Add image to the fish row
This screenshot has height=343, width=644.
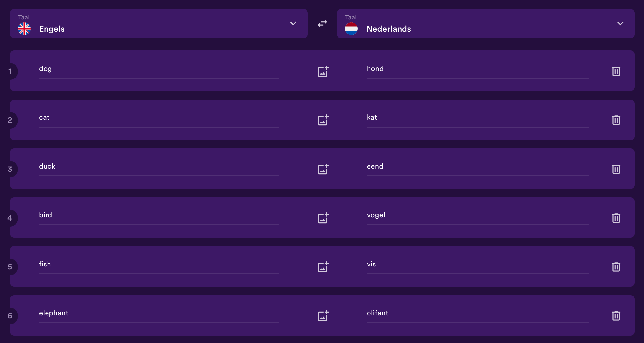323,267
